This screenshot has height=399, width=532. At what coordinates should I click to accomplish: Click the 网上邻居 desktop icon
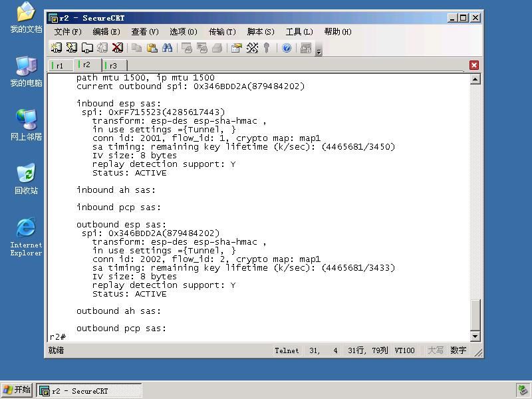(x=26, y=125)
